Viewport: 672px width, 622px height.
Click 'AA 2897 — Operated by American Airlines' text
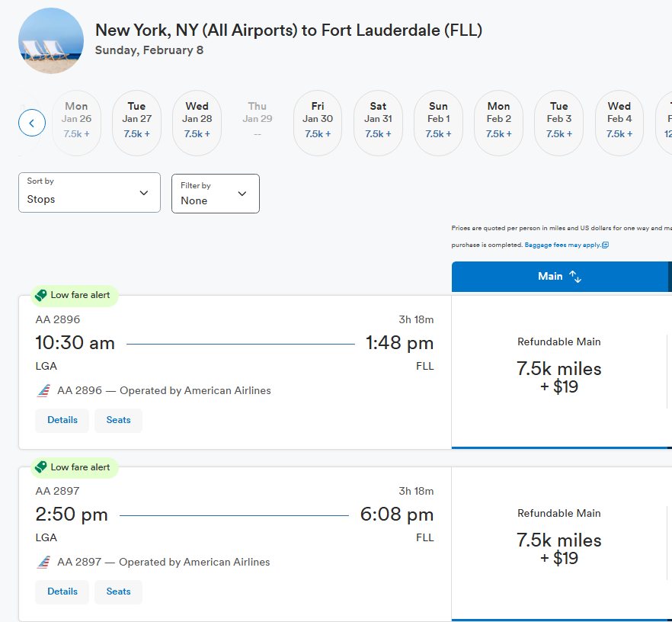tap(164, 562)
